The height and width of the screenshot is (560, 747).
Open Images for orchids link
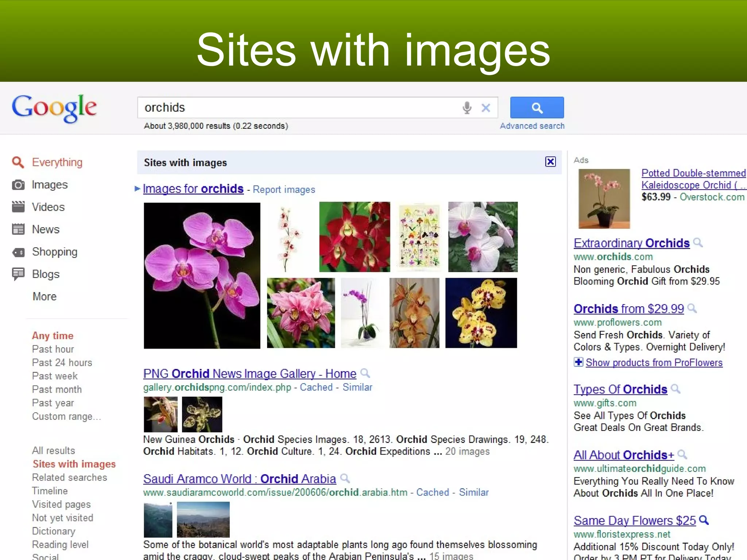coord(193,189)
